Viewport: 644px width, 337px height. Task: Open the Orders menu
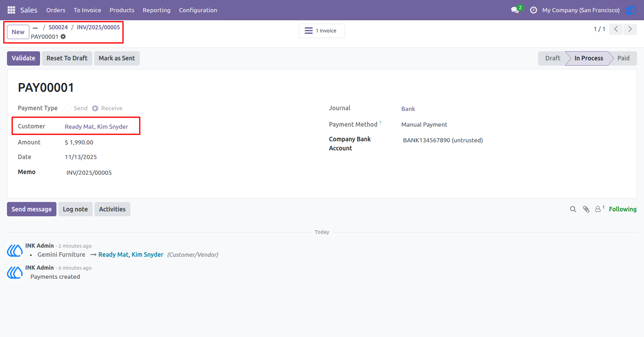[56, 10]
